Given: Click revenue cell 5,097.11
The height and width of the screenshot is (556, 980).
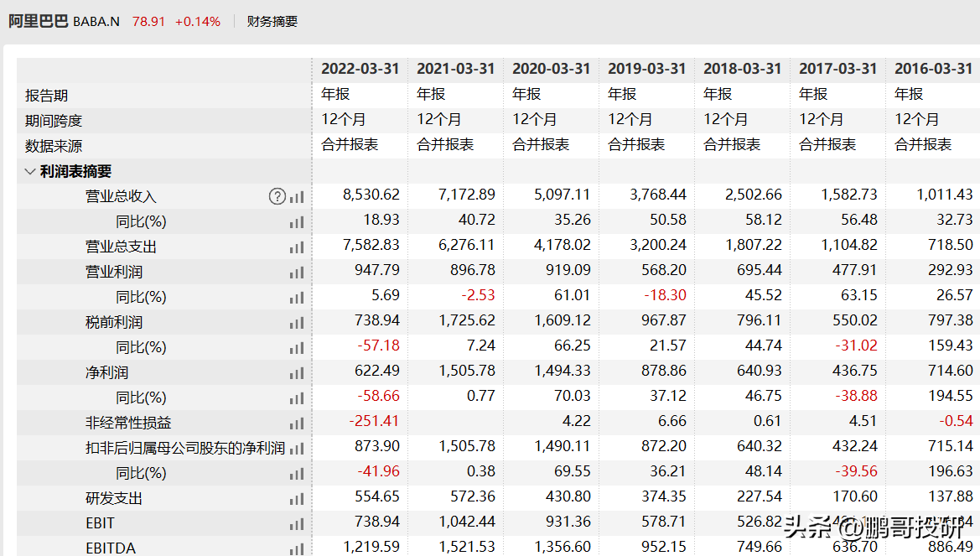Looking at the screenshot, I should tap(563, 195).
